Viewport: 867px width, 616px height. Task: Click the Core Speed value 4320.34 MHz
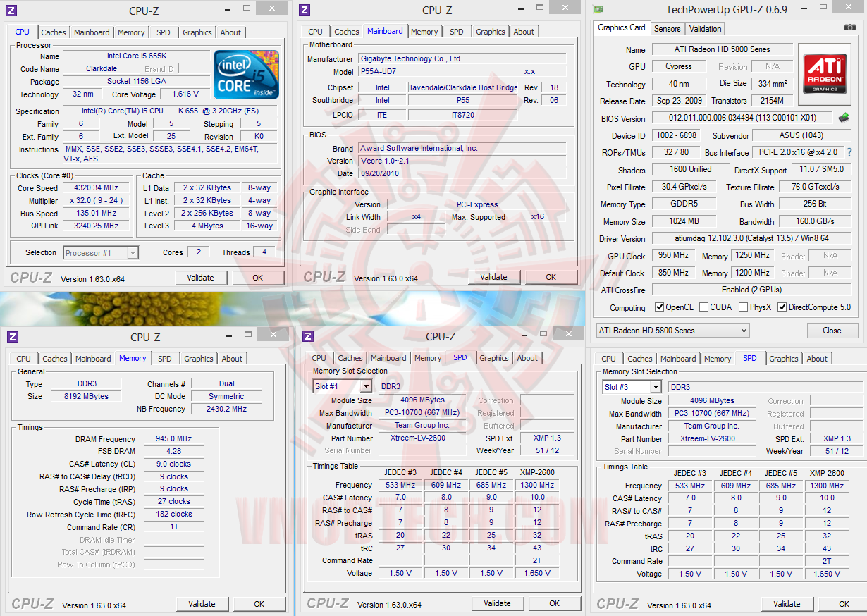click(96, 188)
